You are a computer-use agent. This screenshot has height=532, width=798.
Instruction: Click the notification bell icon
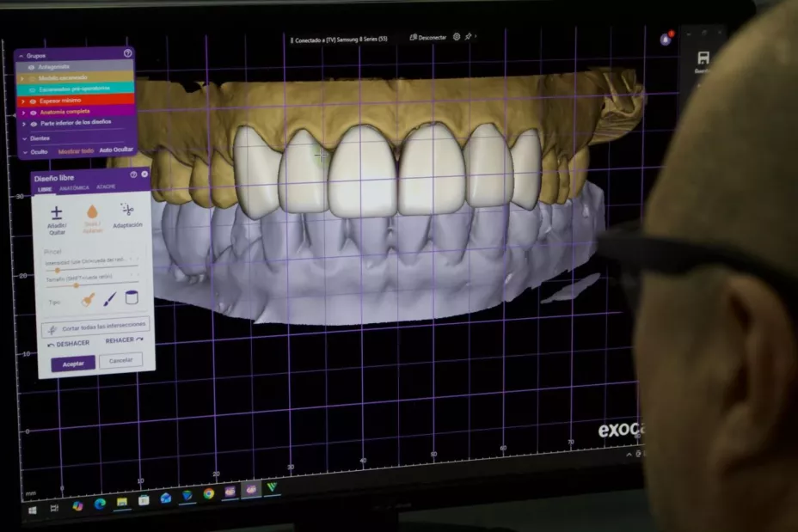666,39
